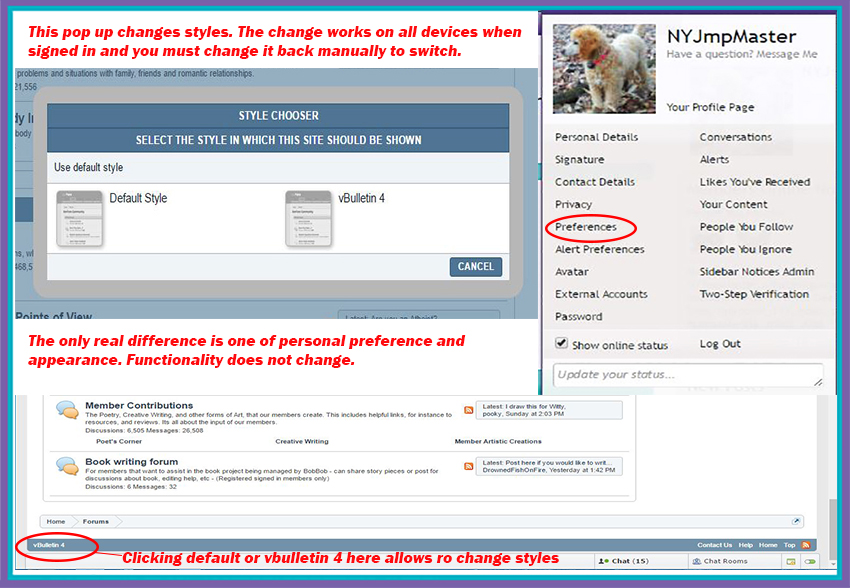Open the breadcrumb jump arrow on the right
Viewport: 850px width, 588px height.
(x=796, y=521)
